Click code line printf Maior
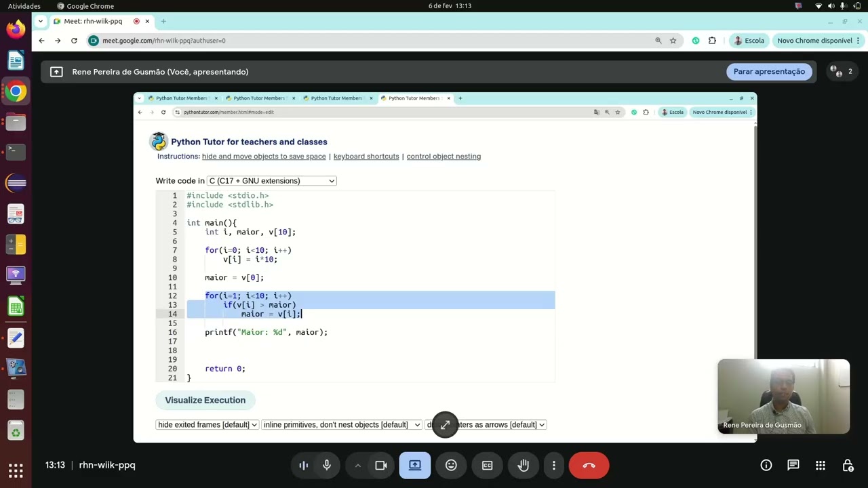 pyautogui.click(x=266, y=332)
